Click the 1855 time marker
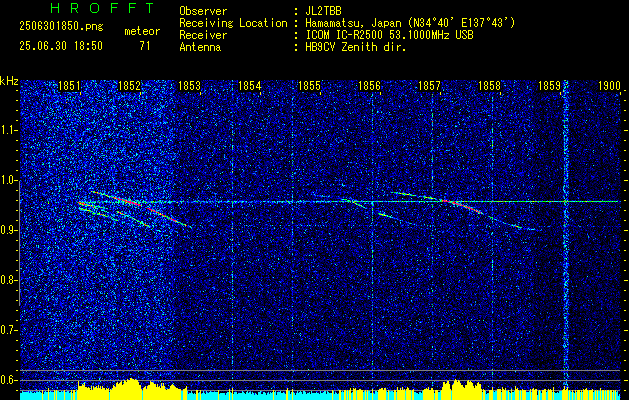The image size is (629, 400). pos(309,85)
